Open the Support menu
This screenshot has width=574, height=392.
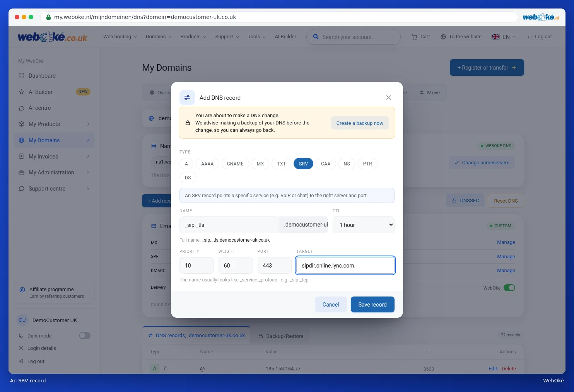(x=227, y=37)
